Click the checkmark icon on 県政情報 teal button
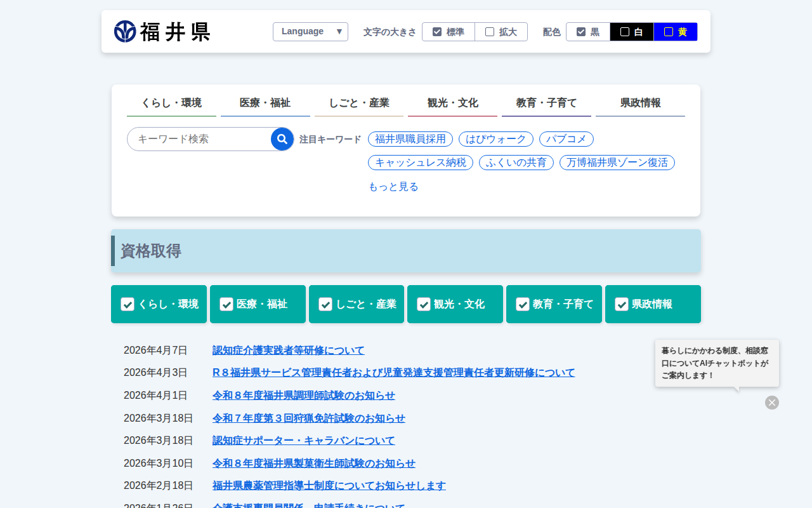812x508 pixels. pyautogui.click(x=622, y=304)
